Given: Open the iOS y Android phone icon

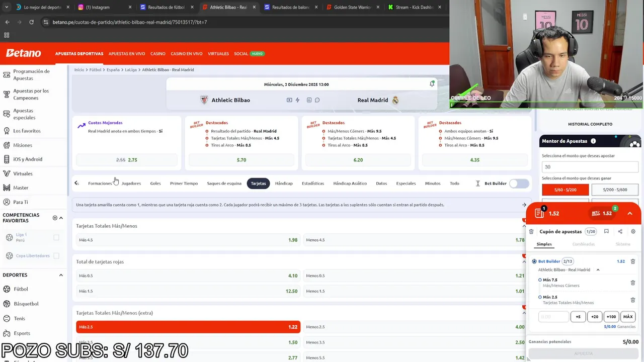Looking at the screenshot, I should point(7,159).
